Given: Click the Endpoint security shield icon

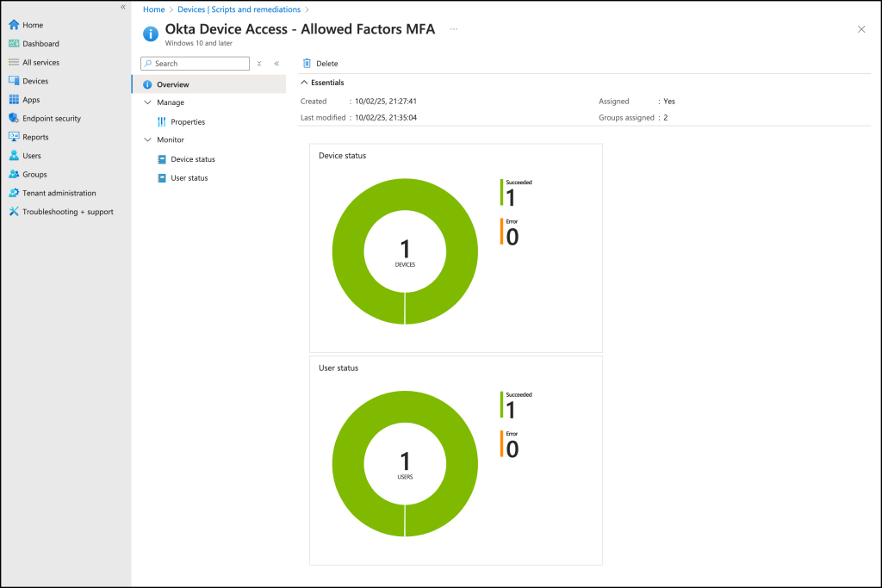Looking at the screenshot, I should [x=14, y=119].
